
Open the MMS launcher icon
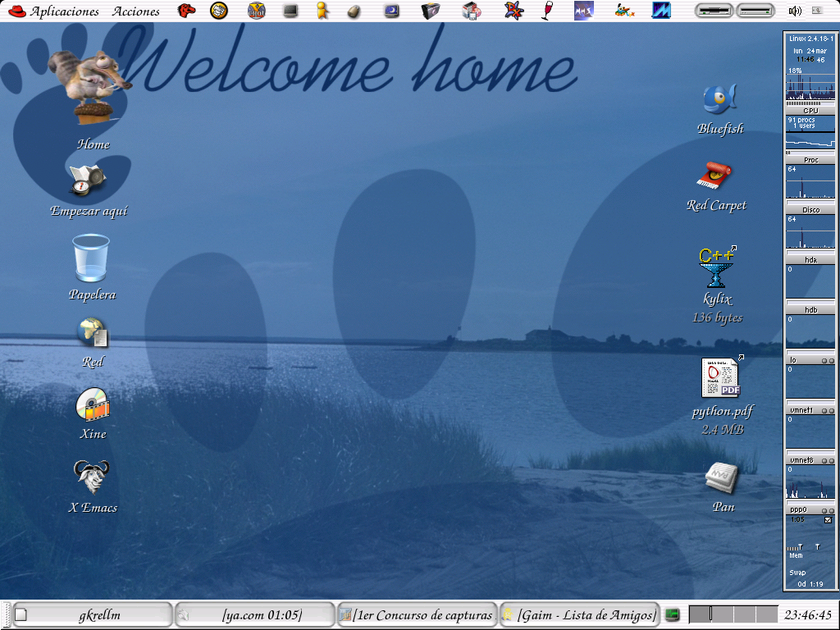[583, 10]
